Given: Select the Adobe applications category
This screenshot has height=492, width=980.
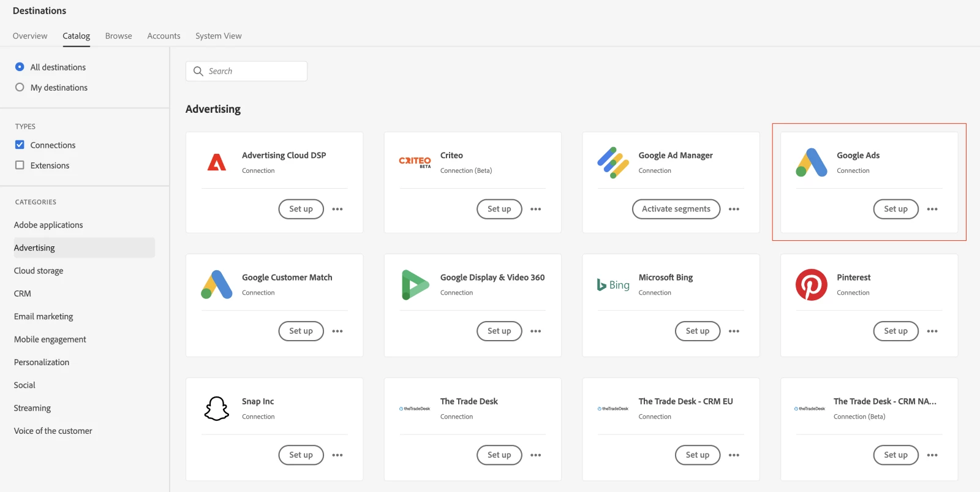Looking at the screenshot, I should (48, 225).
